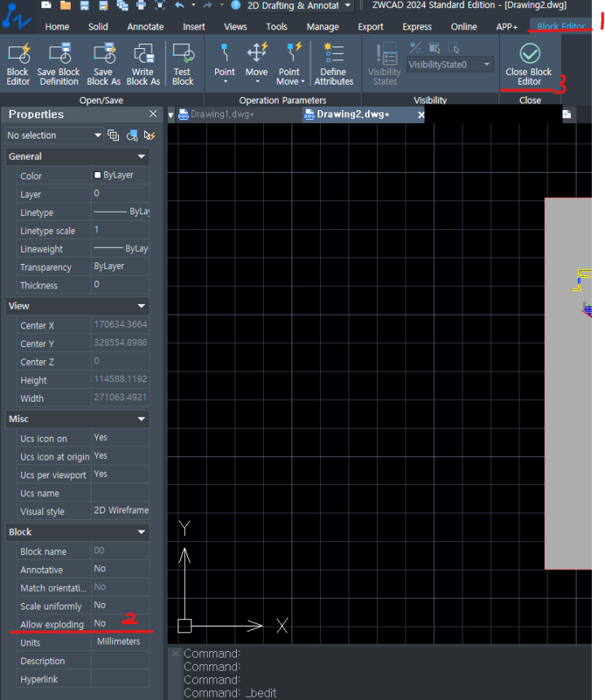
Task: Click the Print Preview icon next to Print
Action: point(160,6)
